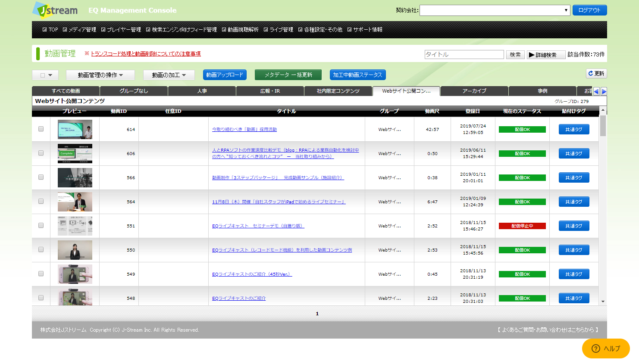639x364 pixels.
Task: Check the checkbox for video 548
Action: click(x=41, y=298)
